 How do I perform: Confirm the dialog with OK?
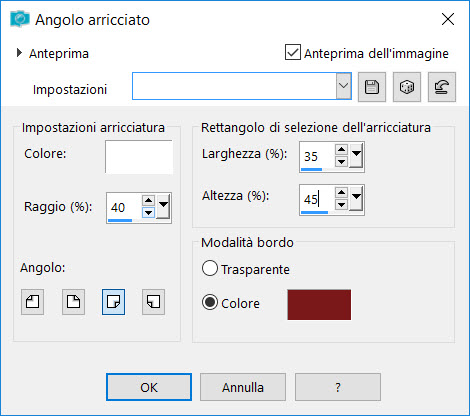coord(149,387)
